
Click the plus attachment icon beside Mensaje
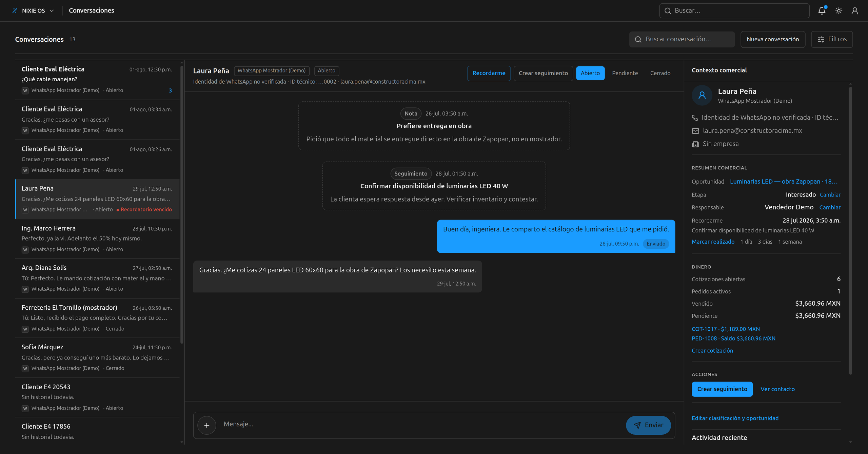[207, 425]
